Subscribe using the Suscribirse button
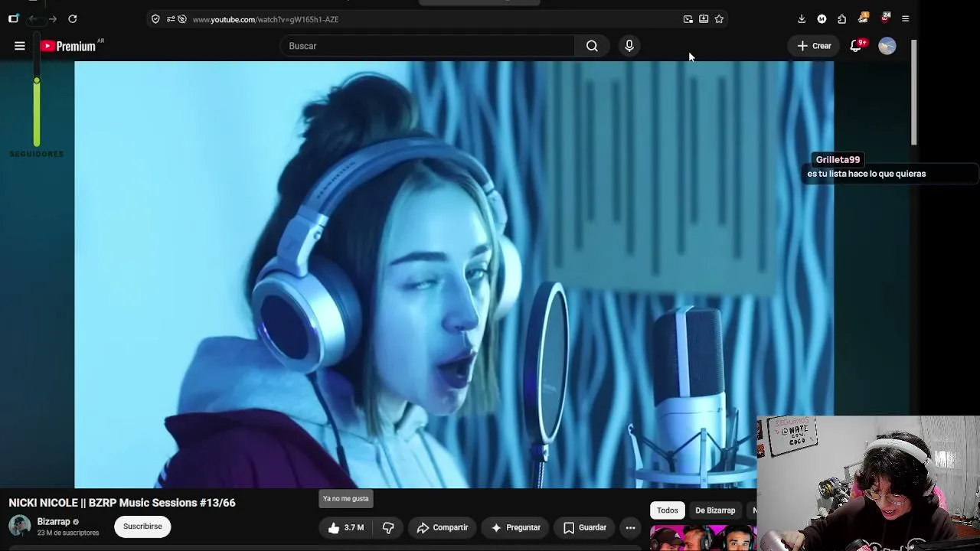This screenshot has height=551, width=980. [x=142, y=527]
